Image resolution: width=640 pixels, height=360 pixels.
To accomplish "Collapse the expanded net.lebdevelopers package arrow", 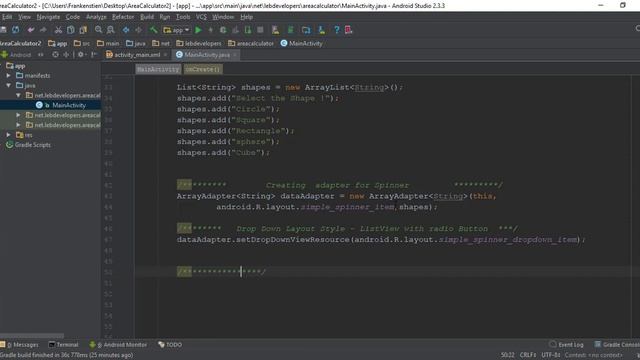I will click(x=18, y=95).
